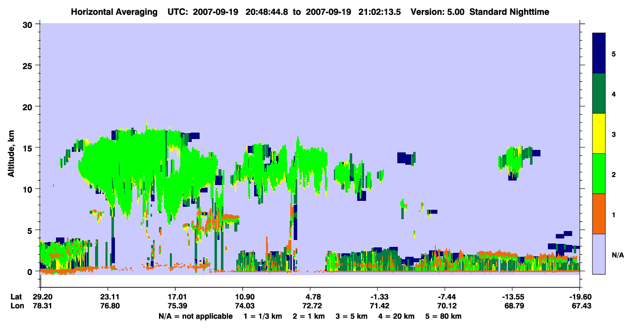Click colorbar label '4'
Image resolution: width=644 pixels, height=330 pixels.
pos(614,94)
